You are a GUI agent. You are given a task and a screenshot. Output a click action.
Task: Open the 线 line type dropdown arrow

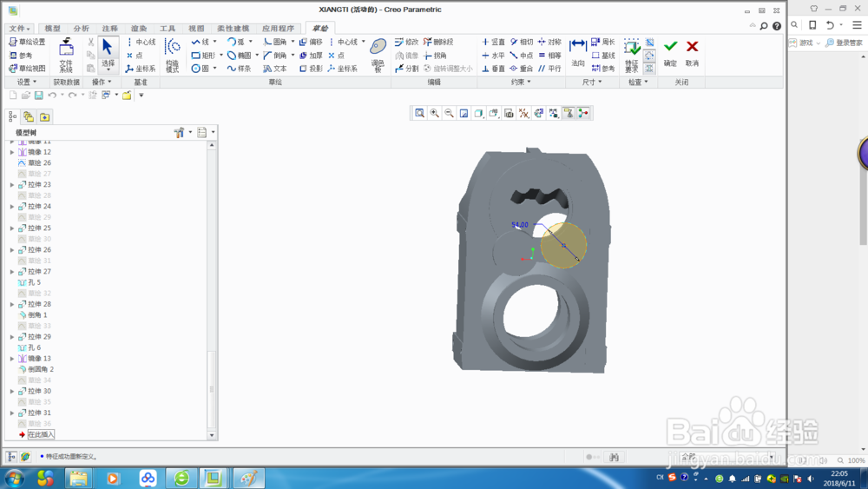tap(214, 42)
